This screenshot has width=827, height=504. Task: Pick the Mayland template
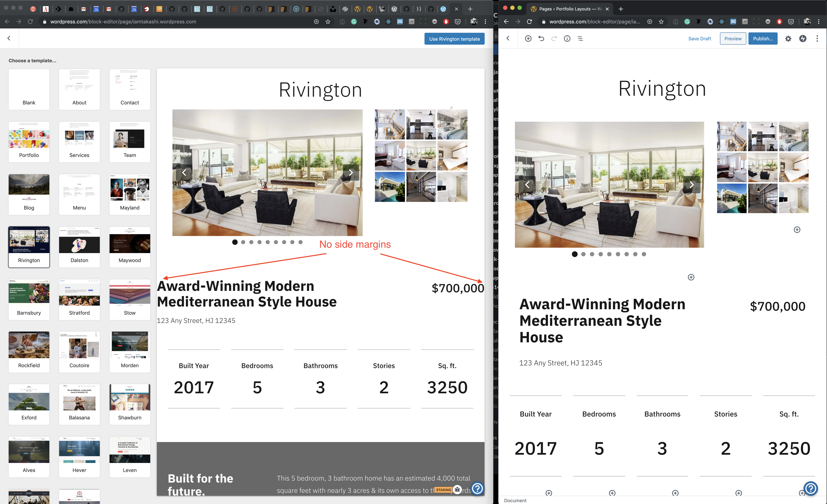130,195
